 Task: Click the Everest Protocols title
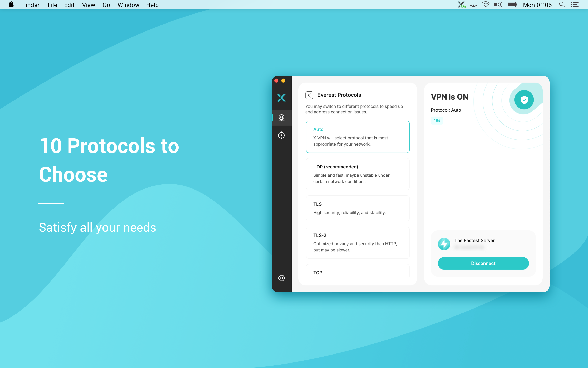[x=339, y=95]
